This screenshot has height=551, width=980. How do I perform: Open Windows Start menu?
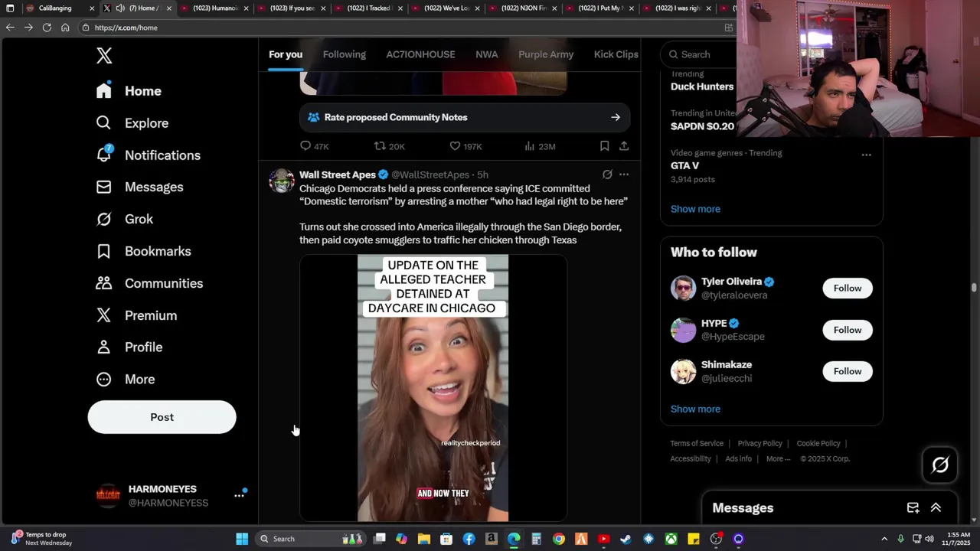(242, 539)
